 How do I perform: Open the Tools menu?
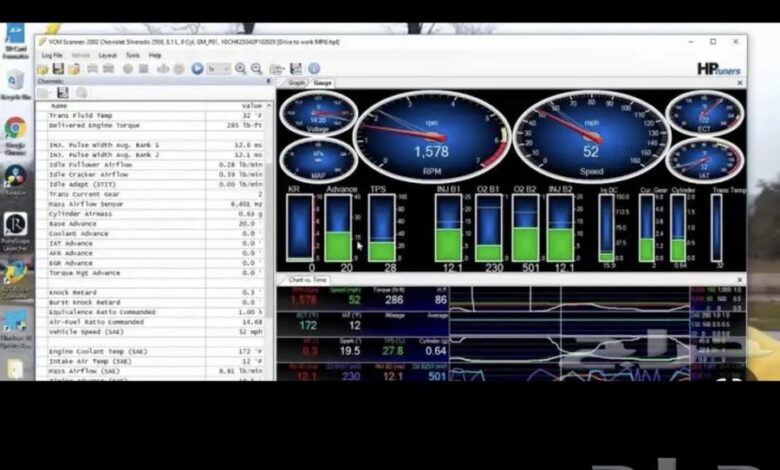132,56
